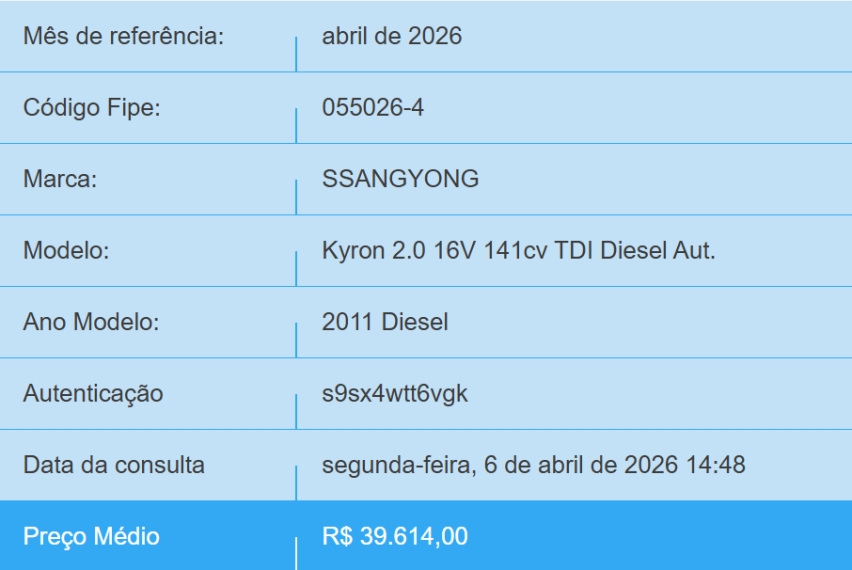This screenshot has height=570, width=852.
Task: Select the price R$ 39.614,00
Action: click(394, 537)
